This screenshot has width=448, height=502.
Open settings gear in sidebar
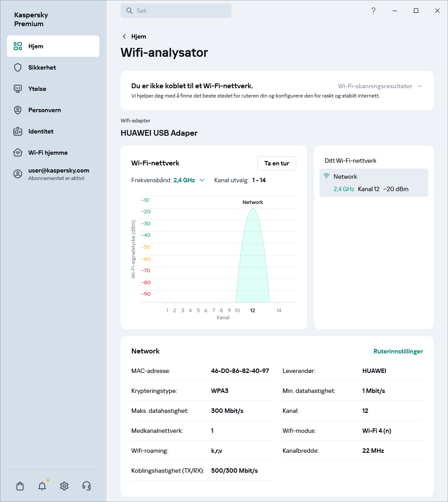click(x=64, y=486)
